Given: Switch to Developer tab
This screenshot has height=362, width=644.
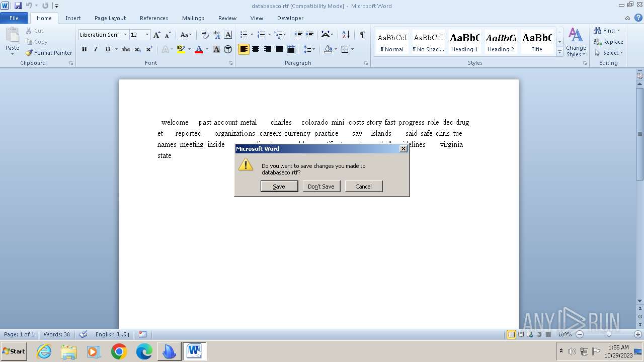Looking at the screenshot, I should [290, 18].
